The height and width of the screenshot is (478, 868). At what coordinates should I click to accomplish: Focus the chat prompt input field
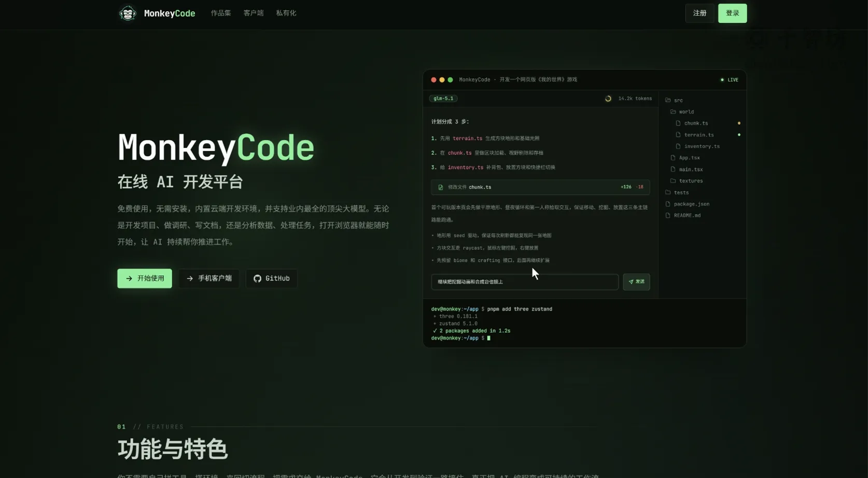525,282
